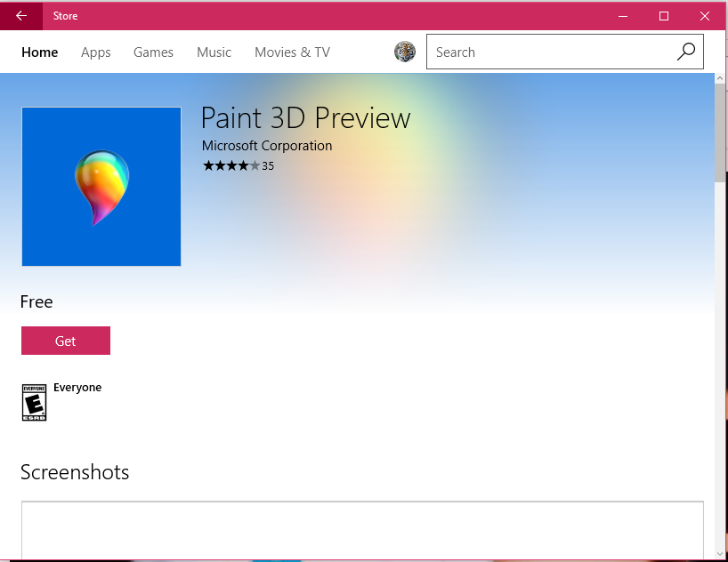
Task: Click the back arrow in the title bar
Action: coord(20,16)
